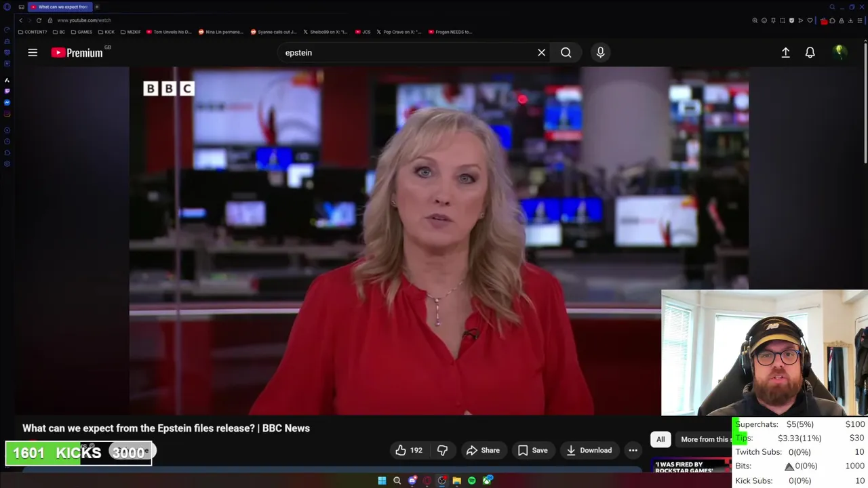
Task: Open 'Pop Crave on X' bookmark
Action: pyautogui.click(x=399, y=32)
